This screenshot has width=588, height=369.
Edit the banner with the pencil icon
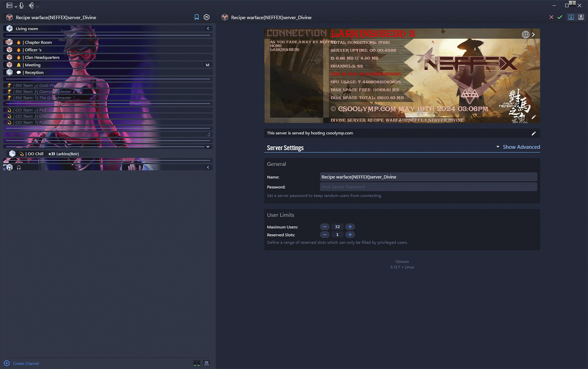coord(534,117)
